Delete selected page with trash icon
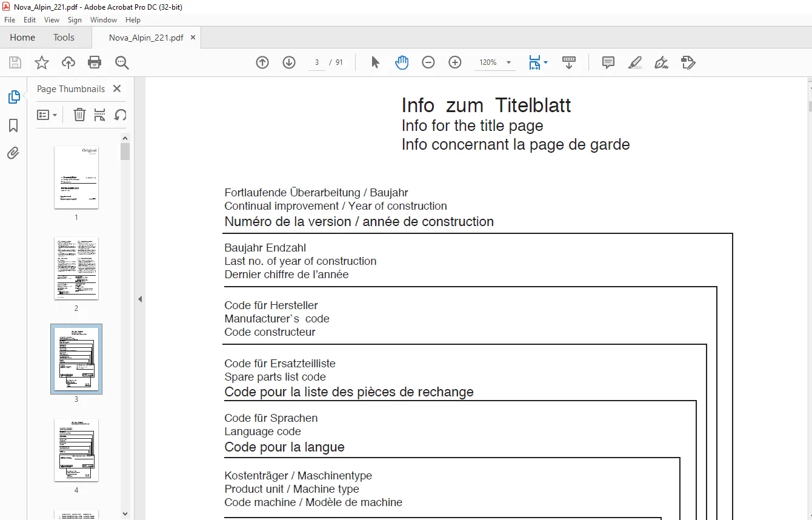This screenshot has height=520, width=812. click(x=79, y=115)
